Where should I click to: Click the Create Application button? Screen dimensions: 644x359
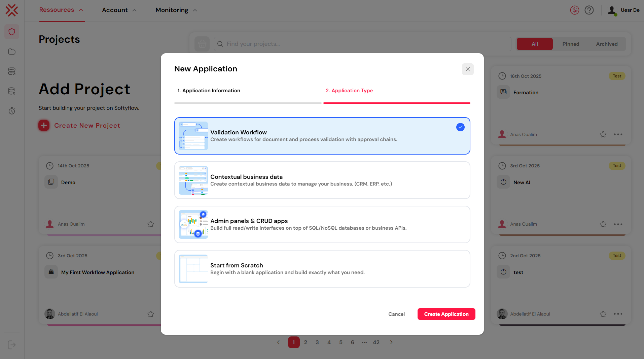point(446,314)
